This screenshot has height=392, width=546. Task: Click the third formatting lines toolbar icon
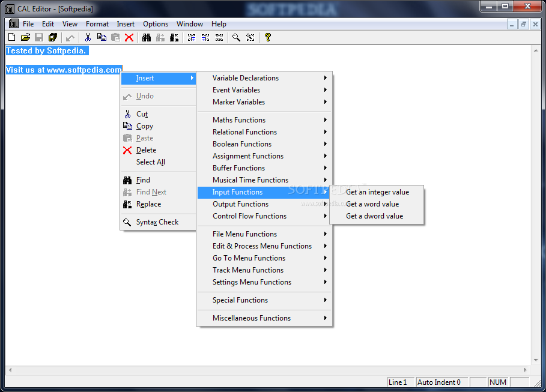tap(219, 37)
